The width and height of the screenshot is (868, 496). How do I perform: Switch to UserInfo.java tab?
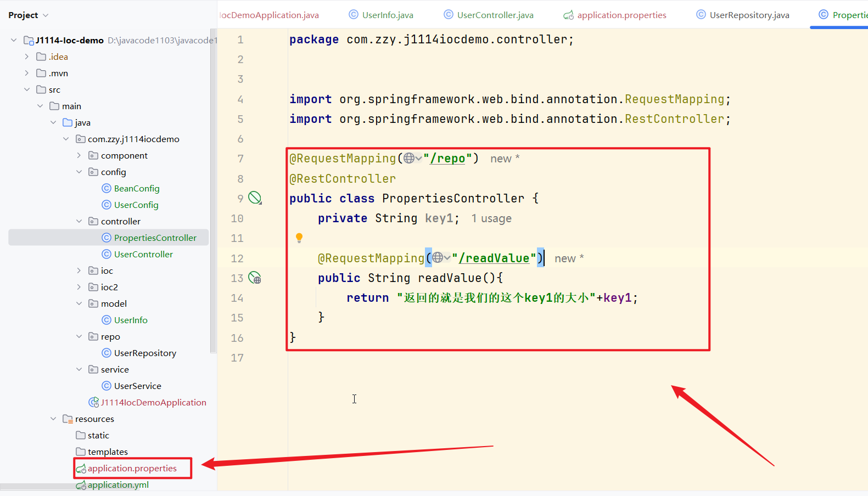tap(388, 15)
